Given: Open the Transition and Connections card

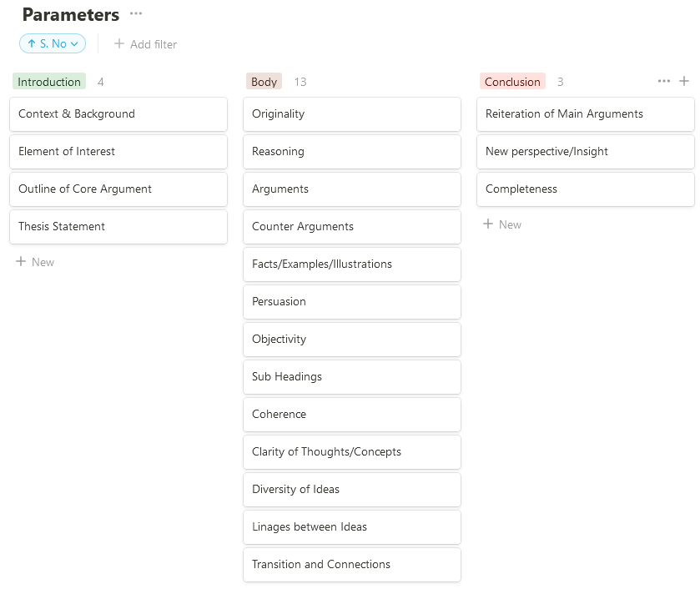Looking at the screenshot, I should point(351,565).
